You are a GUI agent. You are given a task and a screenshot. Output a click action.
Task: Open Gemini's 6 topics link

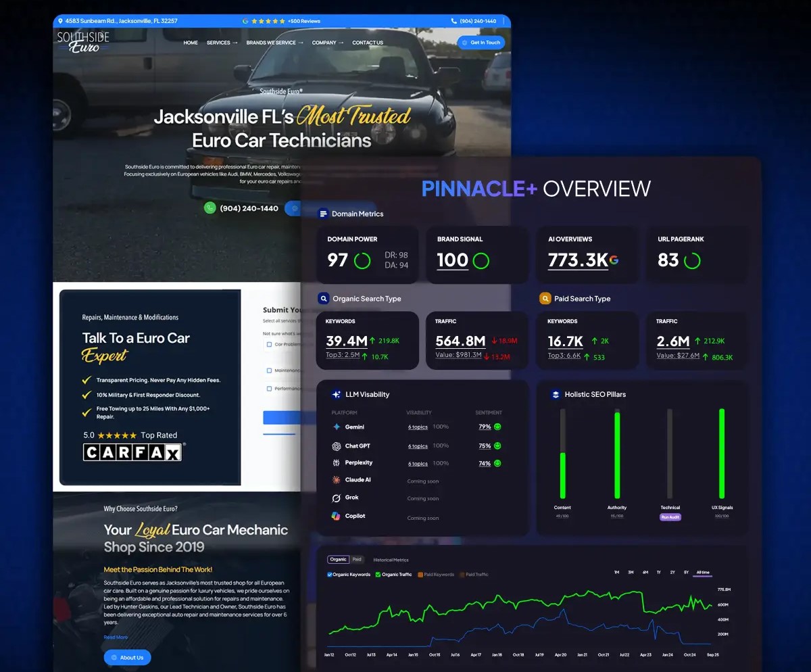[418, 427]
